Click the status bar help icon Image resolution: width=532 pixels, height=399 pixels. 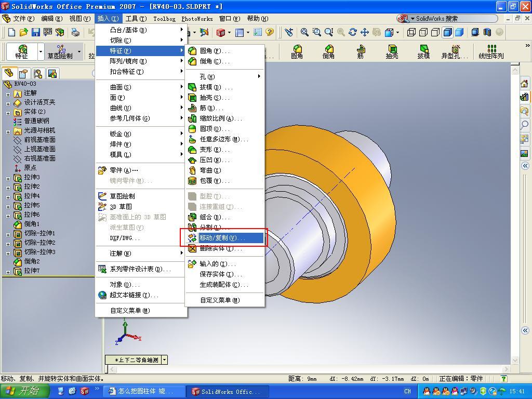point(504,379)
